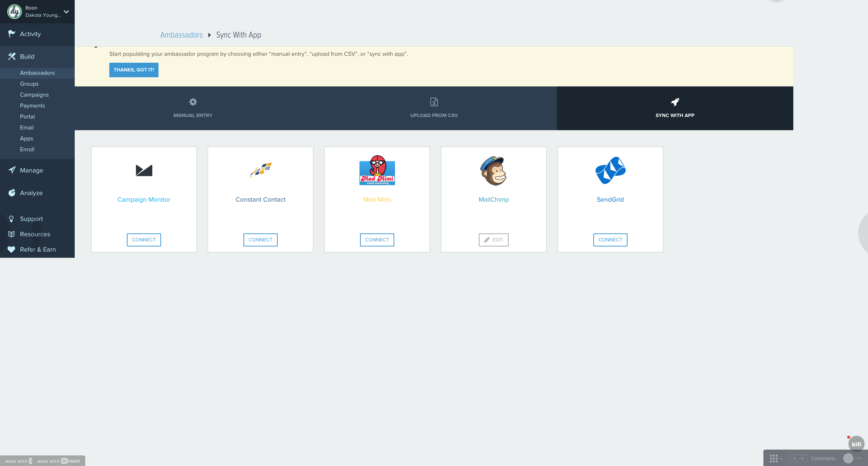Viewport: 868px width, 466px height.
Task: Collapse the Build menu section
Action: coord(37,57)
